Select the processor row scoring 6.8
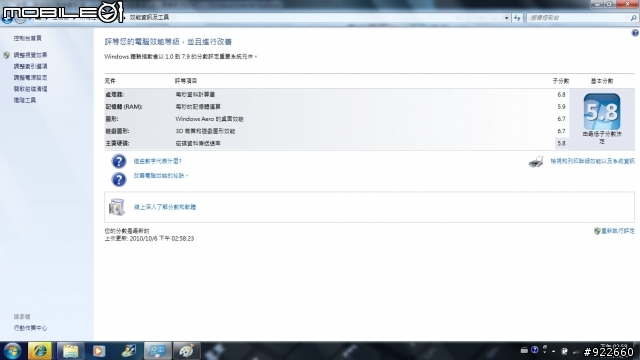This screenshot has width=640, height=360. click(x=337, y=94)
